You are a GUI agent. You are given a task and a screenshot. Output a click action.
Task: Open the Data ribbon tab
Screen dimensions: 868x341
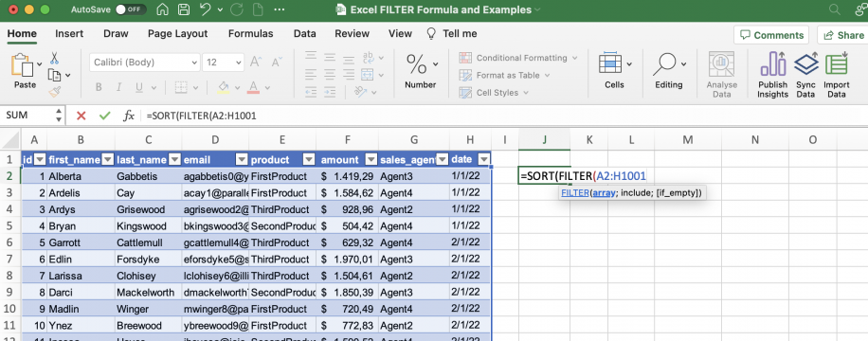click(304, 34)
